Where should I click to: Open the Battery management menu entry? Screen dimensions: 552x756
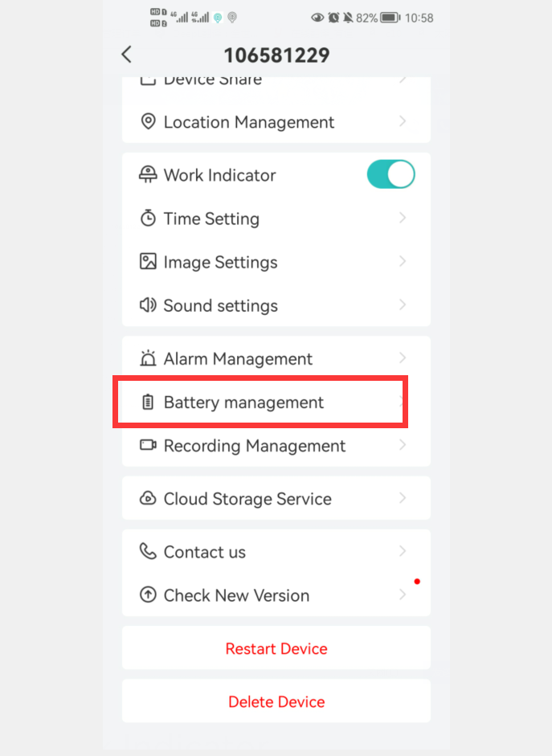(x=276, y=402)
